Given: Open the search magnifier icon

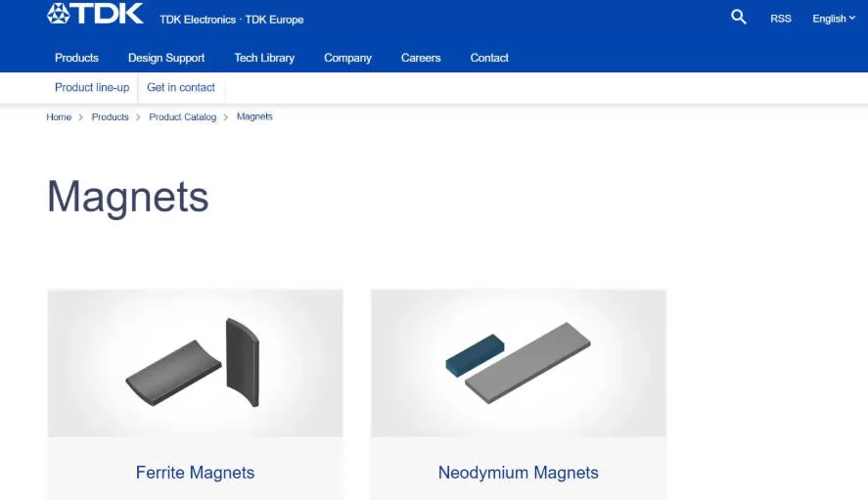Looking at the screenshot, I should pyautogui.click(x=739, y=18).
